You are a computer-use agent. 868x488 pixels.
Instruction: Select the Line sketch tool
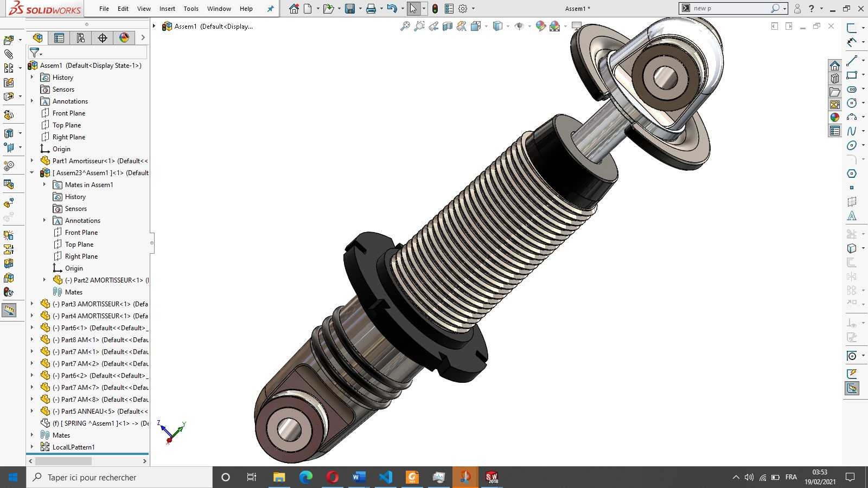pyautogui.click(x=852, y=60)
